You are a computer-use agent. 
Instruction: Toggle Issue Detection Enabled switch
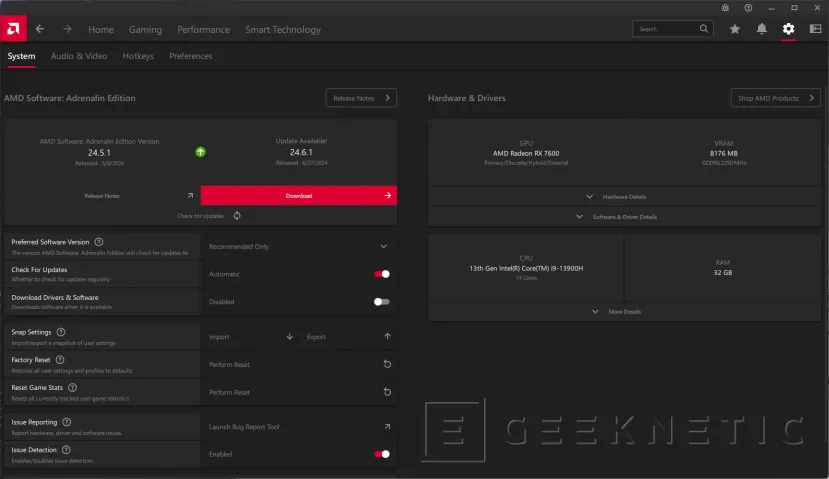click(x=382, y=454)
